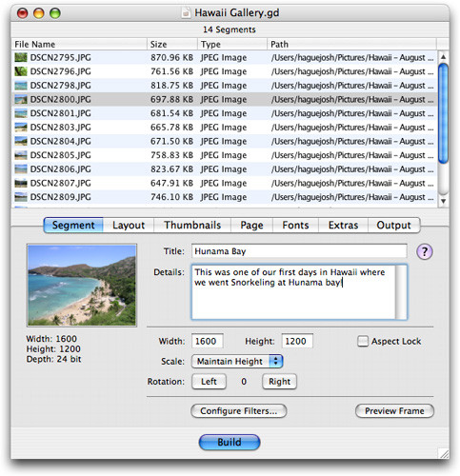Viewport: 460px width, 476px height.
Task: Click the red close window button
Action: 23,13
